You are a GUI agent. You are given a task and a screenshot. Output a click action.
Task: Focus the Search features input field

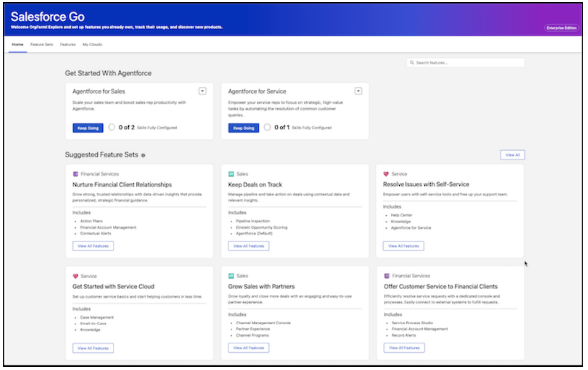tap(468, 63)
